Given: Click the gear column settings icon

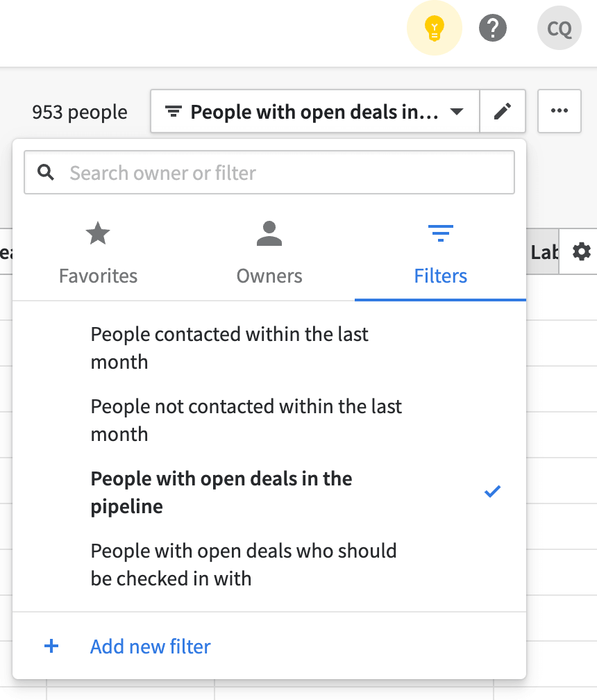Looking at the screenshot, I should (582, 252).
